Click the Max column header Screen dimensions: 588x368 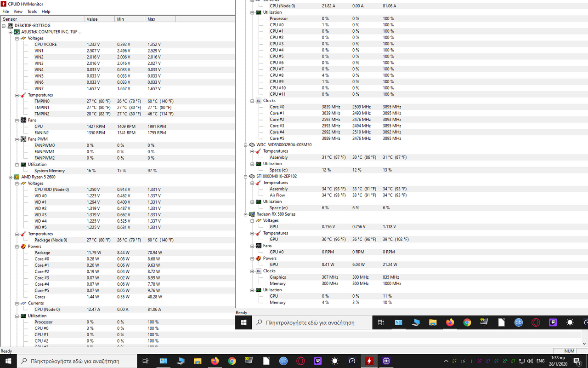160,19
